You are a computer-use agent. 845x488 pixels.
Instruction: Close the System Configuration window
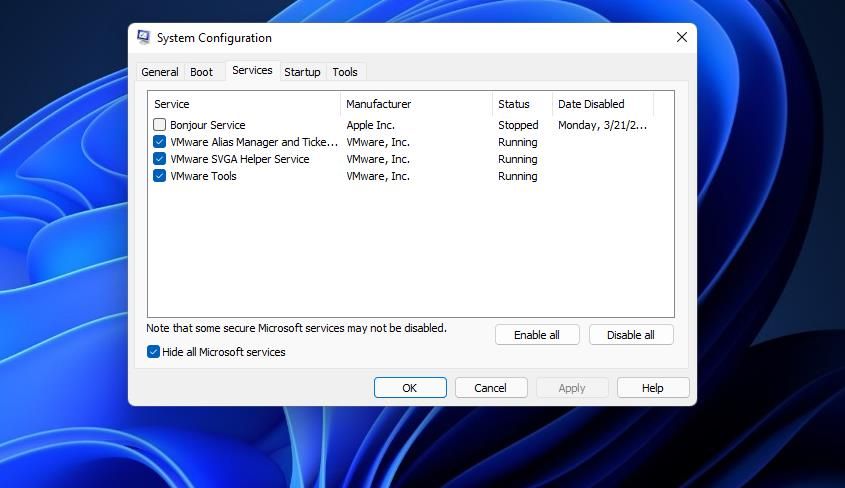[x=682, y=37]
